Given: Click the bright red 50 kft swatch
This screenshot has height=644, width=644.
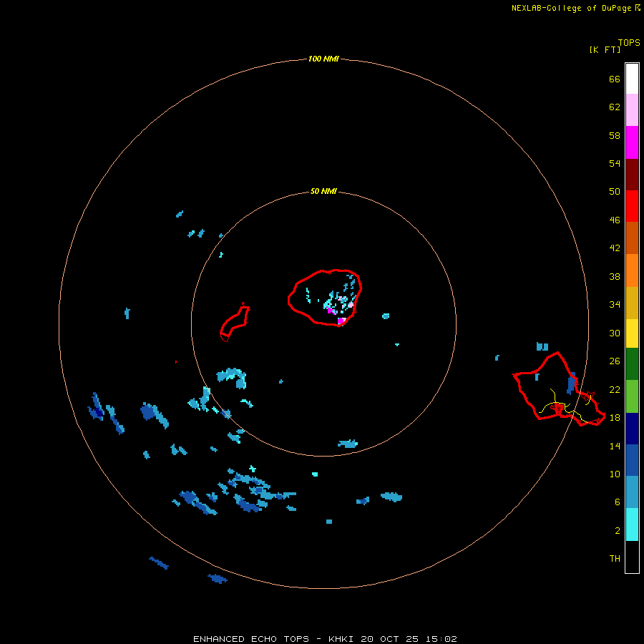Looking at the screenshot, I should (x=632, y=206).
